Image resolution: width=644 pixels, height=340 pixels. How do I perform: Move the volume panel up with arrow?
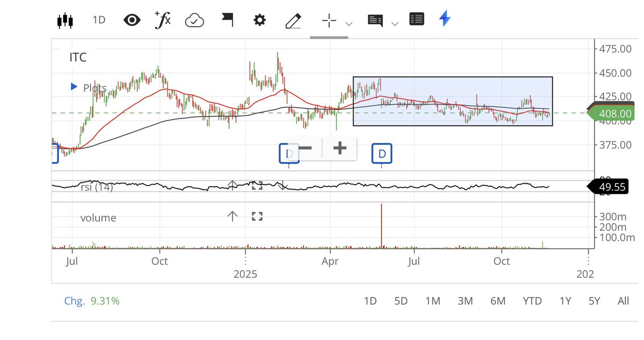click(232, 217)
